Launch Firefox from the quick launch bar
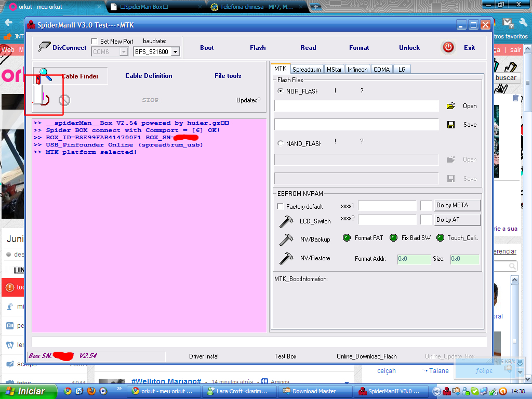This screenshot has height=399, width=532. point(91,391)
